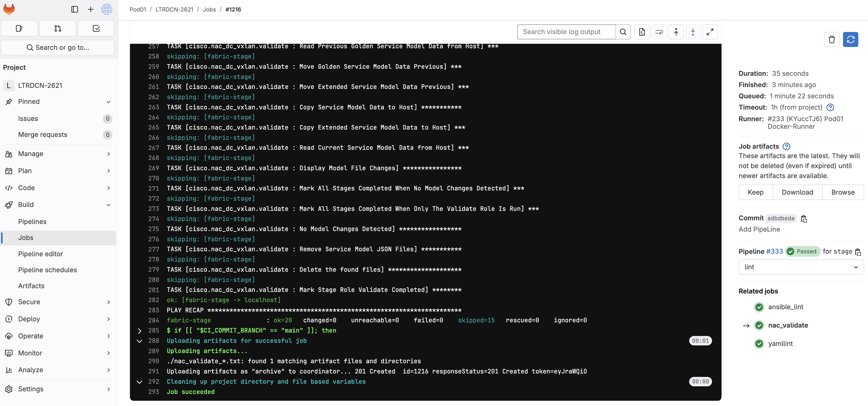
Task: Toggle the left sidebar panel icon
Action: (x=75, y=9)
